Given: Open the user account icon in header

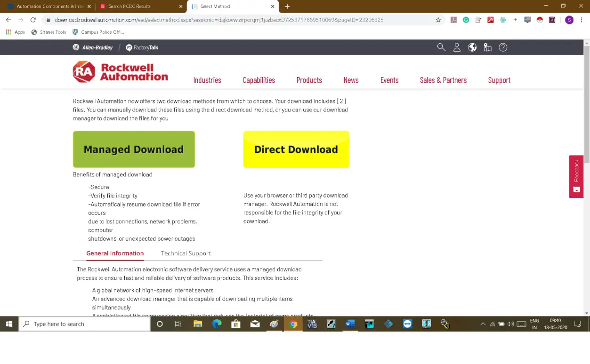Looking at the screenshot, I should (457, 47).
